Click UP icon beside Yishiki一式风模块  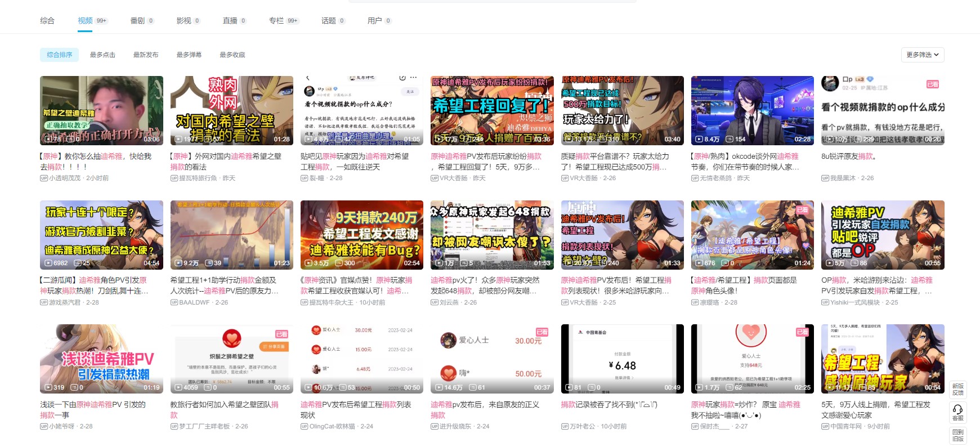click(x=825, y=303)
